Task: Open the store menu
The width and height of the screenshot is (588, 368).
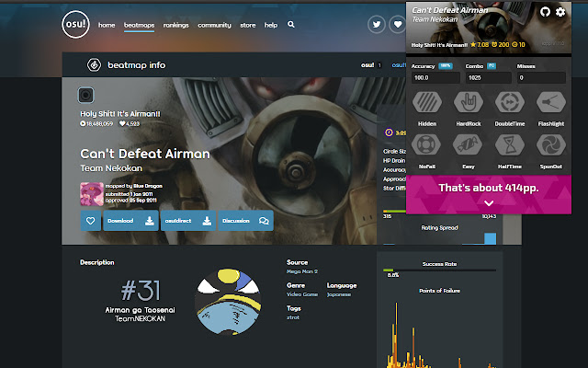Action: pyautogui.click(x=248, y=25)
